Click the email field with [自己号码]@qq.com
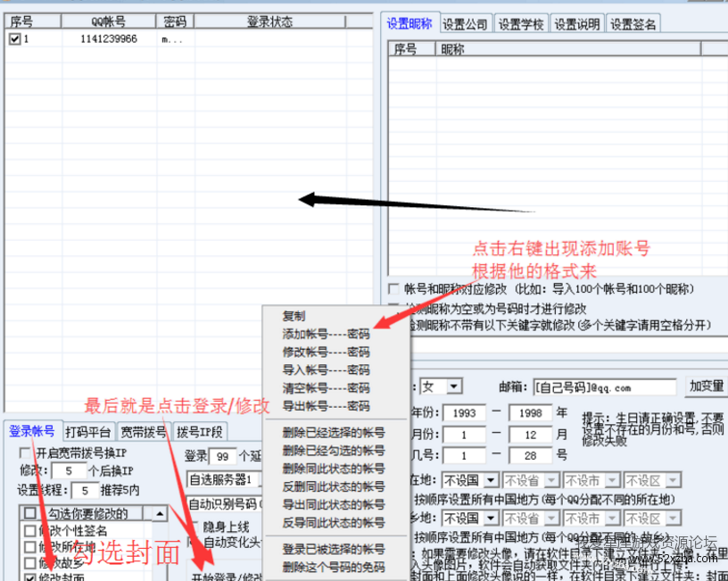This screenshot has height=581, width=728. tap(605, 387)
